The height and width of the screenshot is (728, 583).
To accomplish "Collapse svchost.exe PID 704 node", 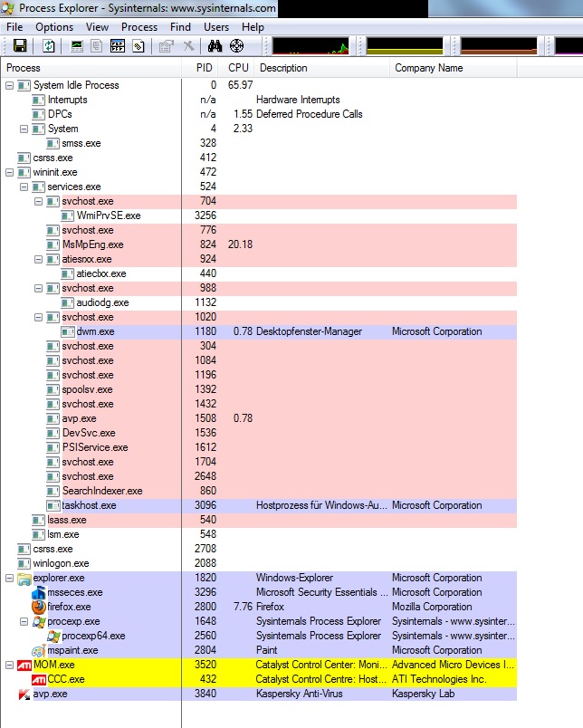I will pos(39,201).
